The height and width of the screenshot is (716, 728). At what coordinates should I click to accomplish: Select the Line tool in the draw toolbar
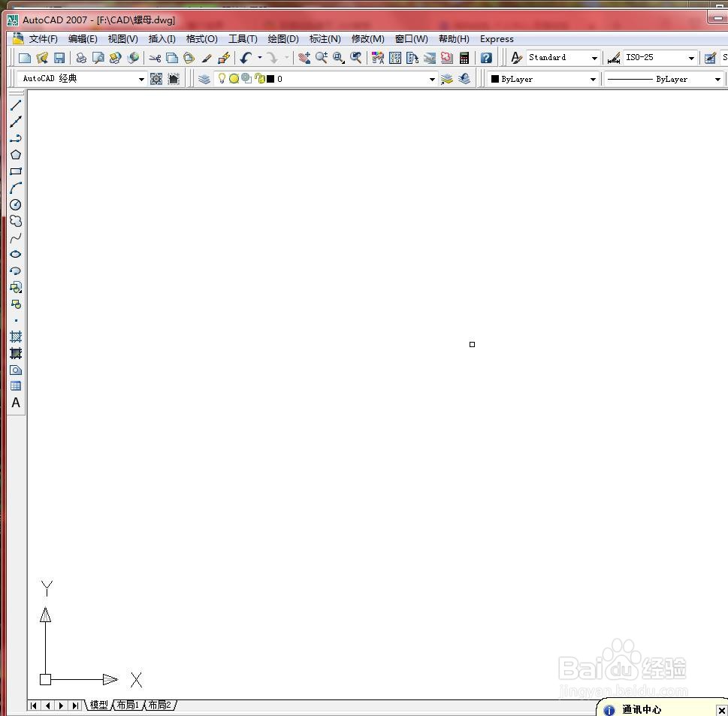pos(16,105)
